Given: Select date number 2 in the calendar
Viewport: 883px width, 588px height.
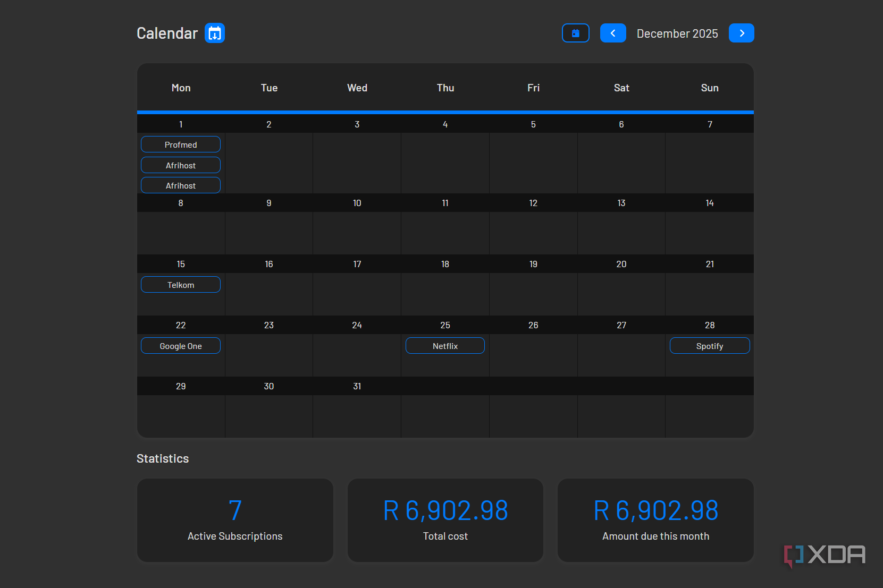Looking at the screenshot, I should (x=269, y=124).
